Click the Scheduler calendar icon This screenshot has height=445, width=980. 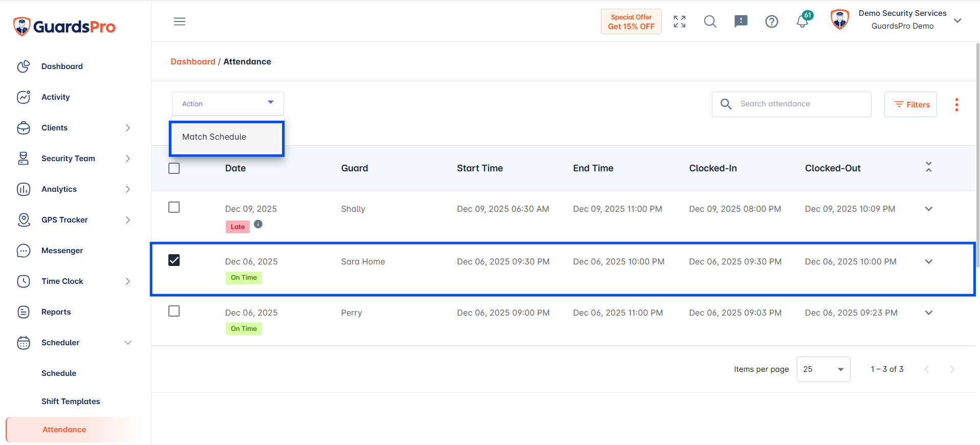click(x=24, y=343)
